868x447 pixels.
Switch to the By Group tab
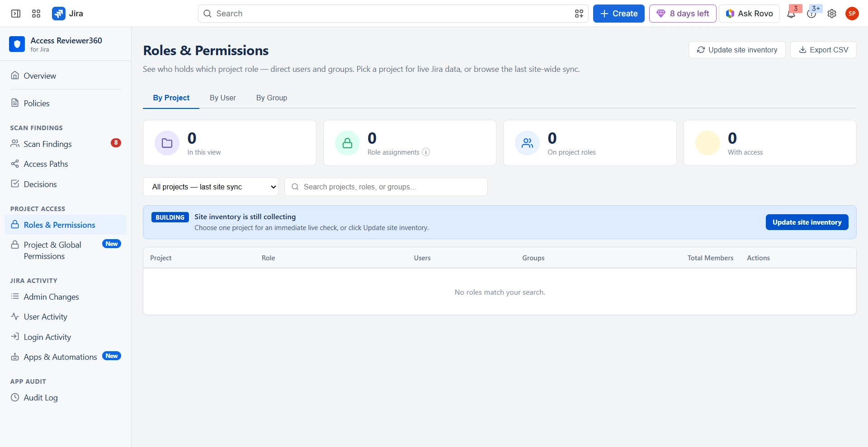pos(272,98)
